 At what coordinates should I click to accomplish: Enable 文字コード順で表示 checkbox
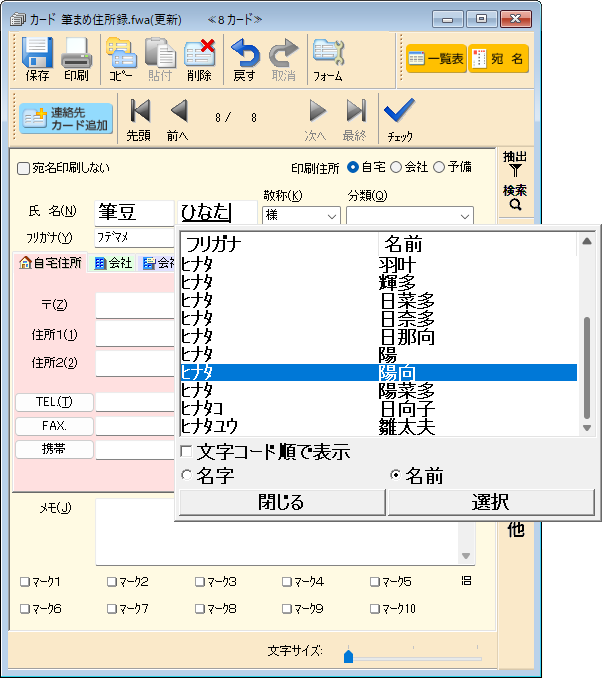coord(186,451)
